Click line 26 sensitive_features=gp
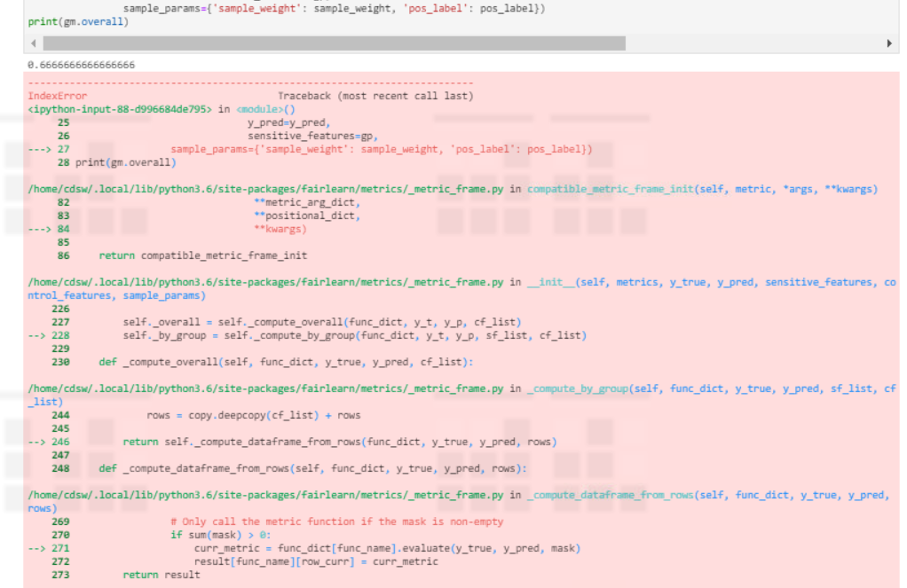The height and width of the screenshot is (588, 907). 313,136
